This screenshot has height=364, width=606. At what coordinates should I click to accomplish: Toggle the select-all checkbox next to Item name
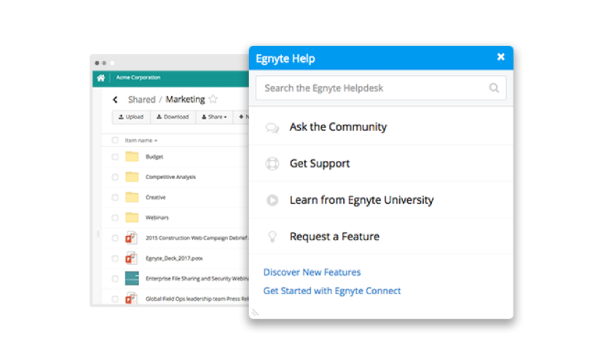click(x=115, y=141)
